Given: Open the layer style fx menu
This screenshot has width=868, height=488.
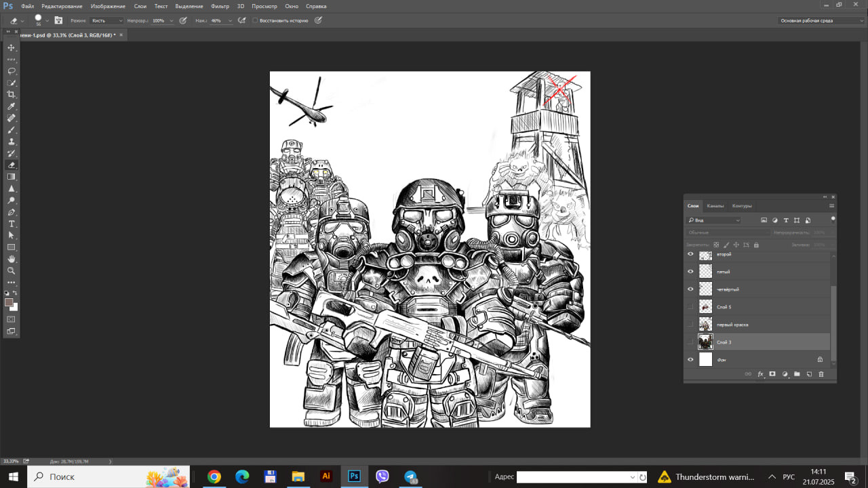Looking at the screenshot, I should coord(760,373).
